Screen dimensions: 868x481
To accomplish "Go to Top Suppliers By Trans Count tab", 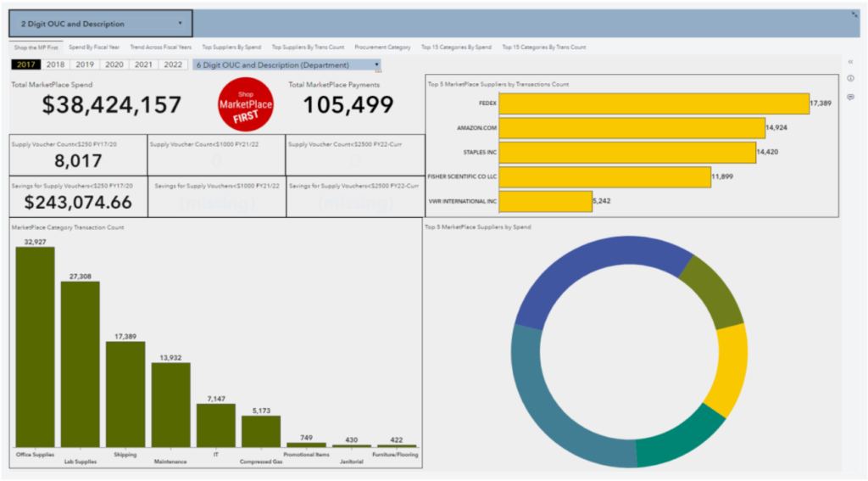I will [308, 48].
